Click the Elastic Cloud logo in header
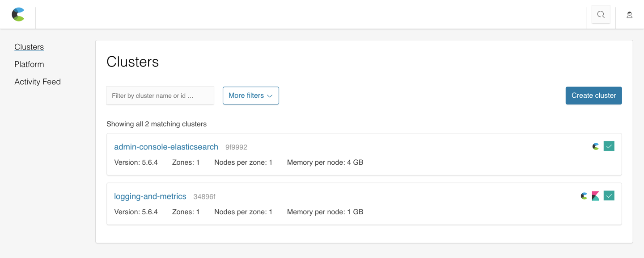This screenshot has width=644, height=258. (18, 15)
